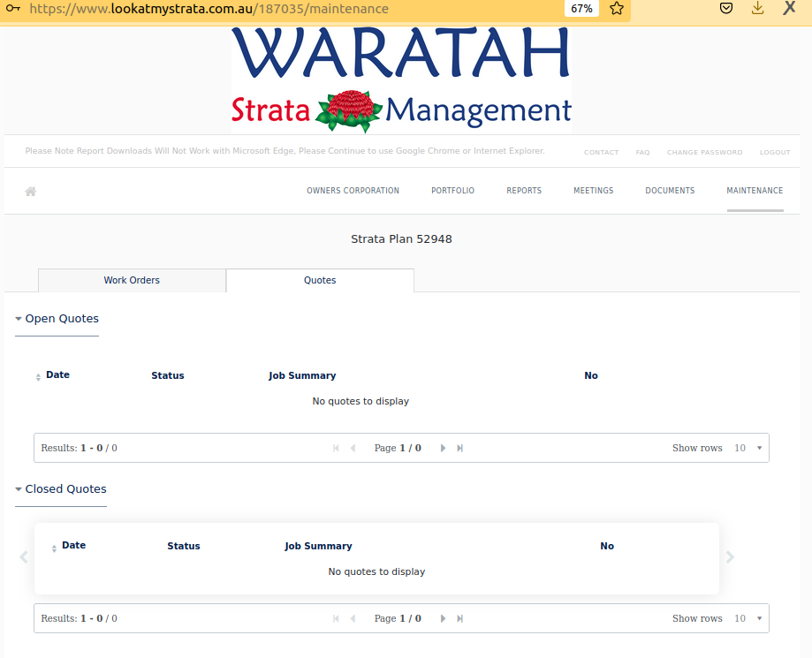Open the Documents menu item
The height and width of the screenshot is (658, 812).
(670, 191)
